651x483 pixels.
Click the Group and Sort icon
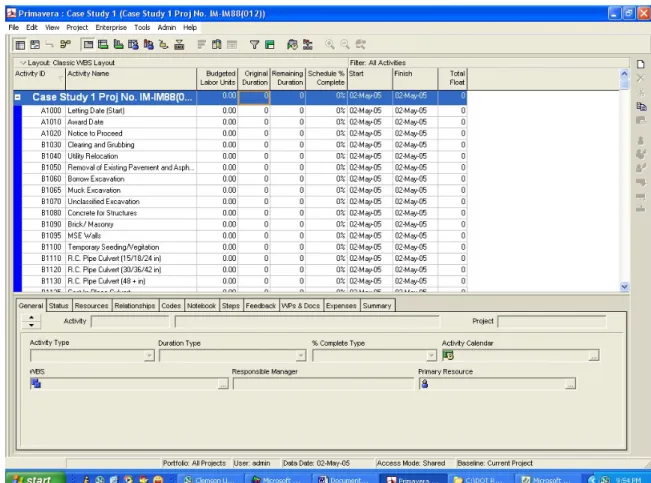point(269,44)
